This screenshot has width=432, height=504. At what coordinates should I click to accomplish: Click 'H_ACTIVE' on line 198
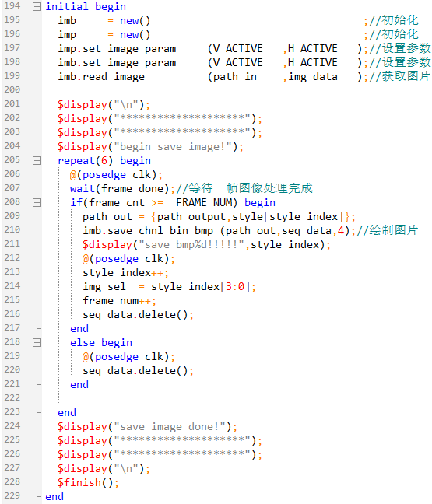313,63
